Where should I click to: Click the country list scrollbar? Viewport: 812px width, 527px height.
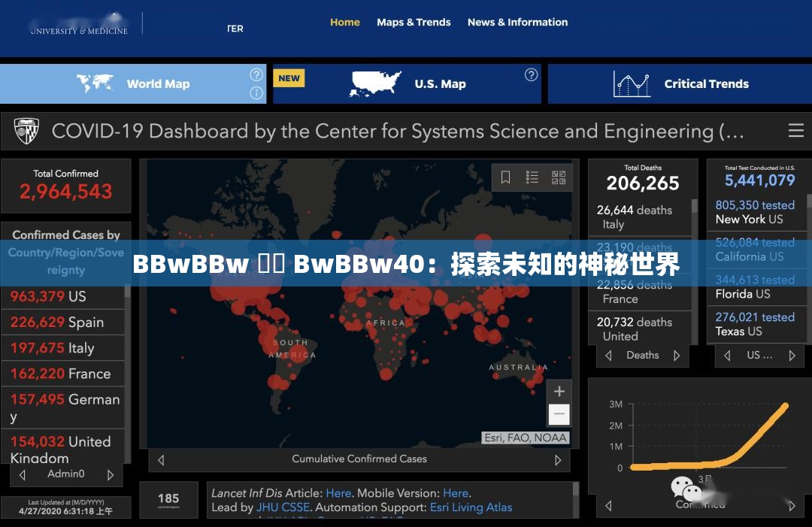(x=127, y=292)
